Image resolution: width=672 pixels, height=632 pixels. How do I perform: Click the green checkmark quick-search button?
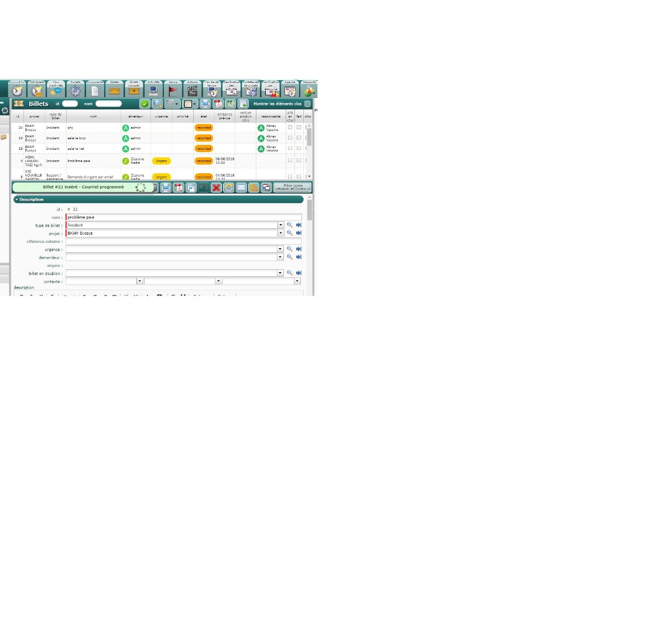(145, 104)
